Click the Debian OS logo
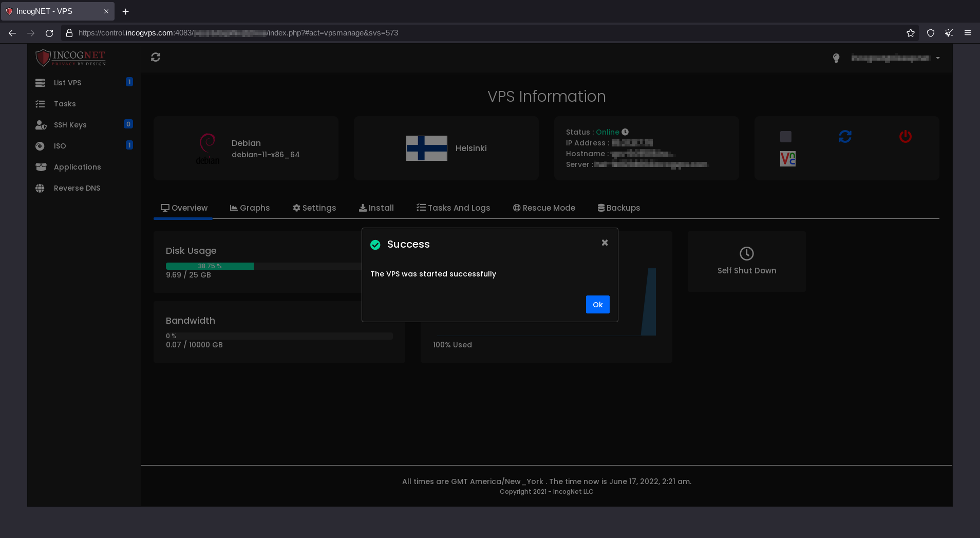 click(208, 149)
